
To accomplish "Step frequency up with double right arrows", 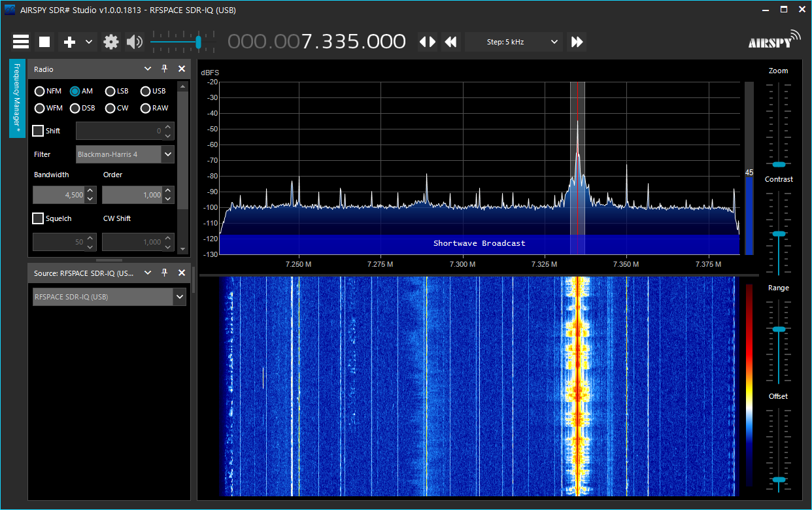I will tap(577, 42).
